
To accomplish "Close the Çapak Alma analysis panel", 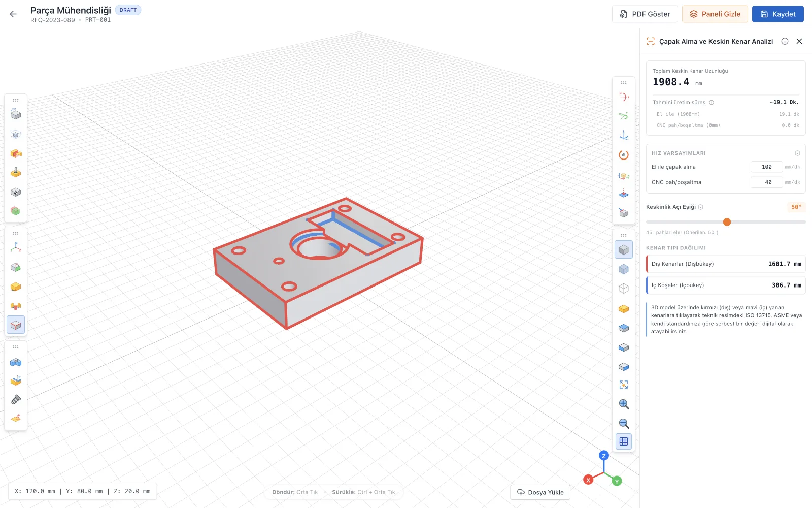I will (x=799, y=41).
